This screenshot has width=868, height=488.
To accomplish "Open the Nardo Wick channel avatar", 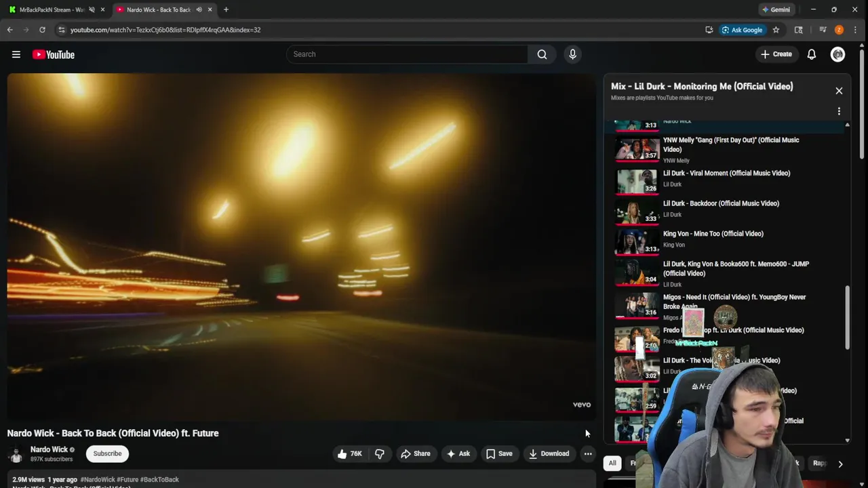I will pos(16,455).
